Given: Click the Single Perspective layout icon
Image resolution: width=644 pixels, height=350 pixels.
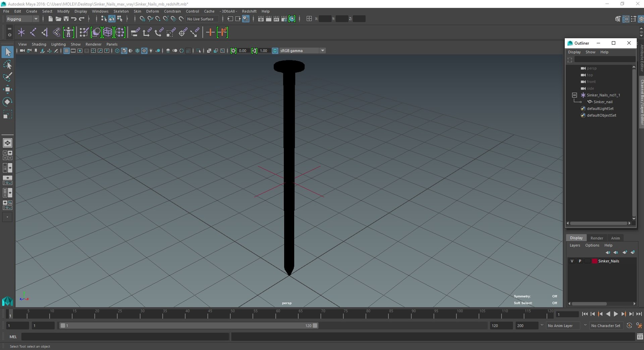Looking at the screenshot, I should [x=7, y=143].
